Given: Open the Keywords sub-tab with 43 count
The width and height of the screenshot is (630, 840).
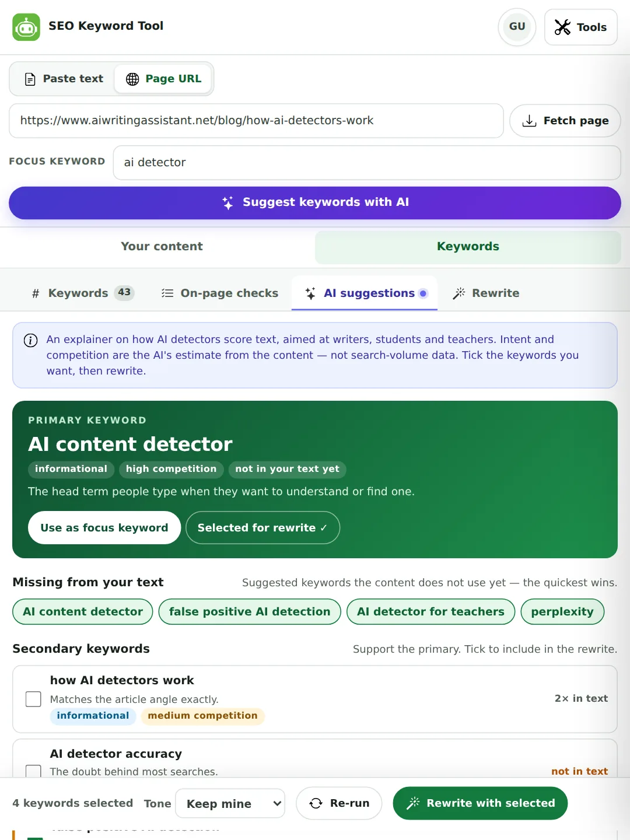Looking at the screenshot, I should pos(83,293).
